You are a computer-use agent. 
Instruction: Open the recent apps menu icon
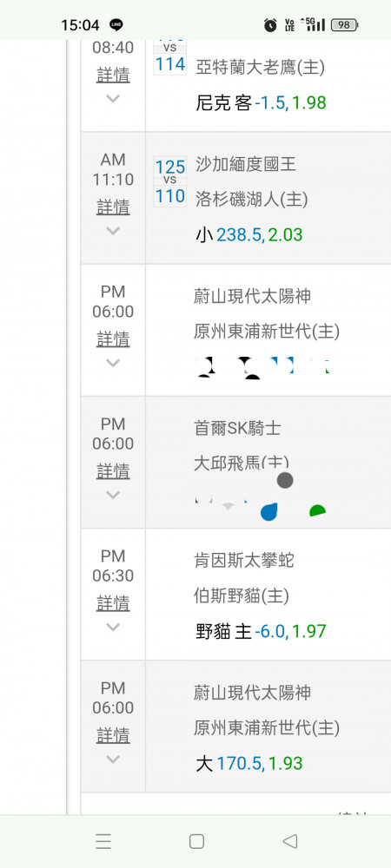[103, 841]
